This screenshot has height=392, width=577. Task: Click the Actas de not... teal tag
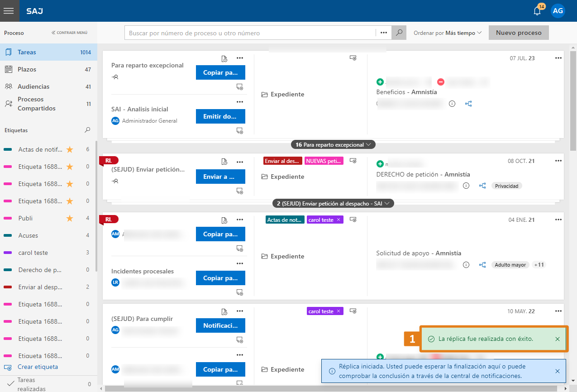click(285, 220)
